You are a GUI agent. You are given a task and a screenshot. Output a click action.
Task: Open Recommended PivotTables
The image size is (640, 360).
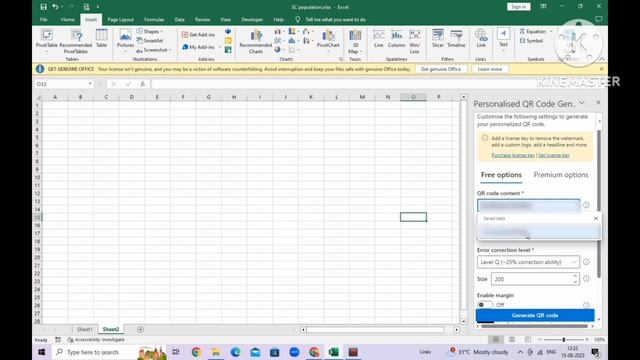[76, 41]
